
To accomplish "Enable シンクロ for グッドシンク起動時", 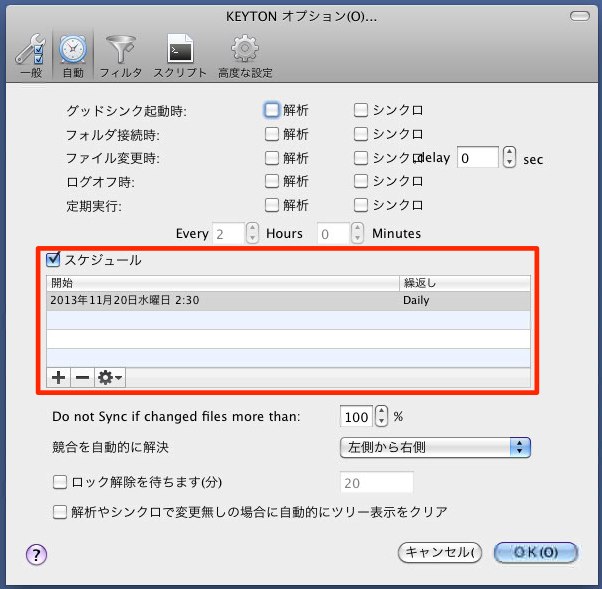I will point(361,110).
